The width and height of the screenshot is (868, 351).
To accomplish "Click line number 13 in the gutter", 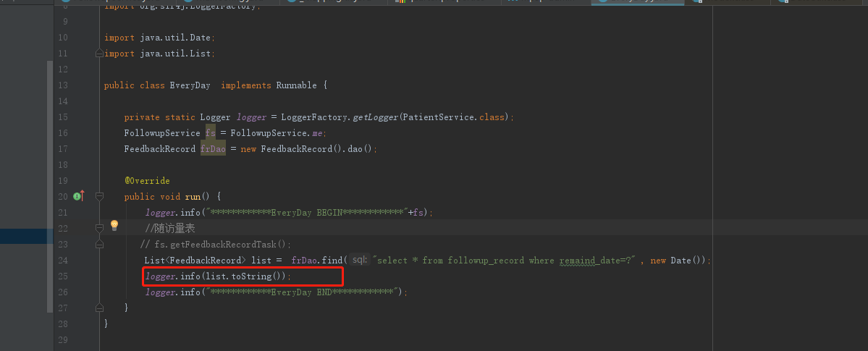I will [x=62, y=85].
